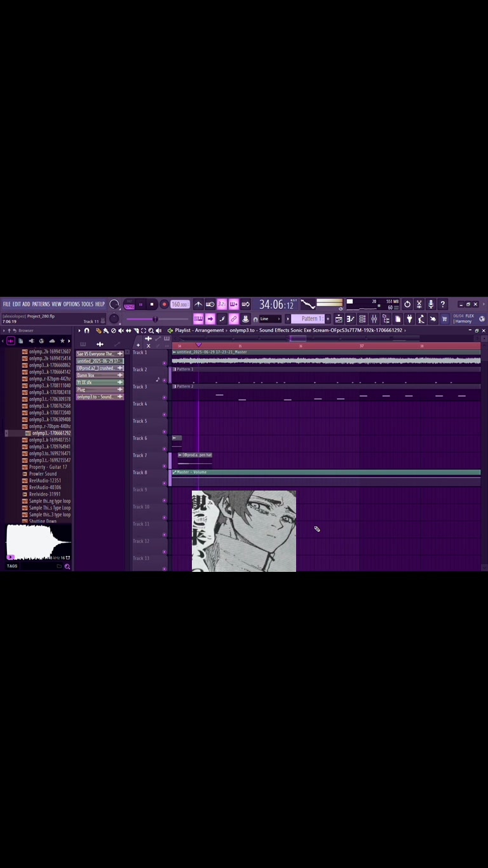The width and height of the screenshot is (488, 868).
Task: Toggle typing keyboard to piano icon
Action: (198, 319)
